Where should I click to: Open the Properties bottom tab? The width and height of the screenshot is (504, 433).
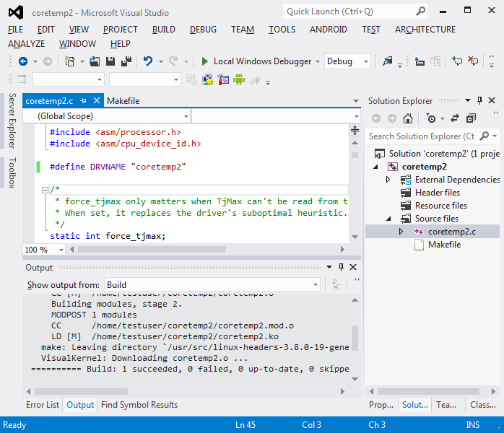[x=381, y=405]
